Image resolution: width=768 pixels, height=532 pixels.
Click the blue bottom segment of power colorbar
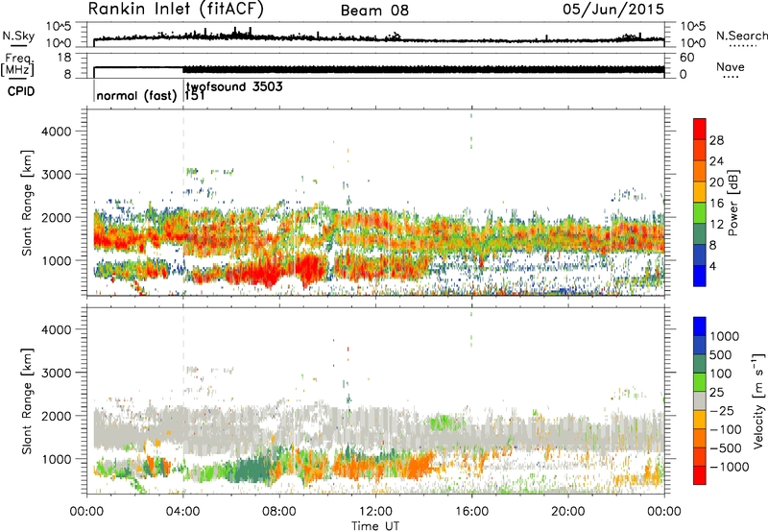click(700, 277)
